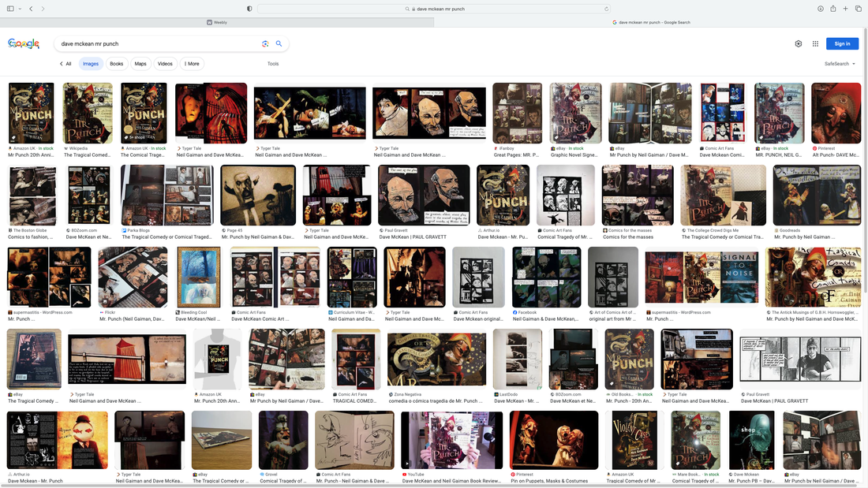868x488 pixels.
Task: Open a new Safari tab
Action: (x=845, y=9)
